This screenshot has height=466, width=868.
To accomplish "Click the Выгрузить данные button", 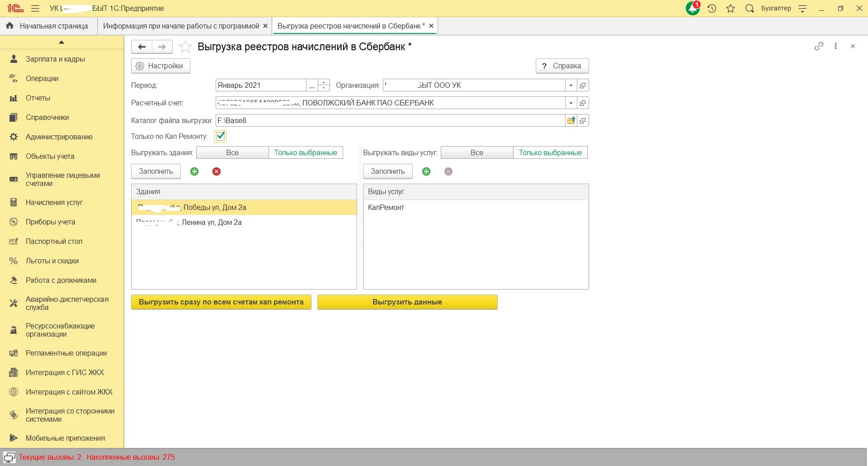I will (407, 302).
